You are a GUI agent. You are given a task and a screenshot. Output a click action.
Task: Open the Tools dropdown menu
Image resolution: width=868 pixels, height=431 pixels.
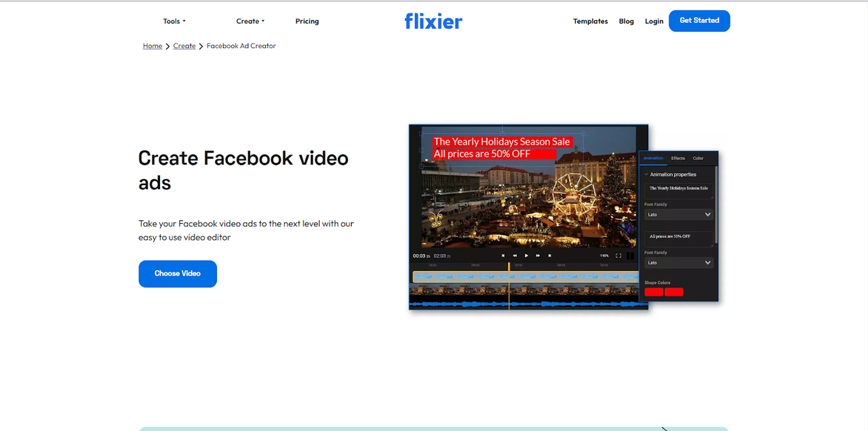coord(174,21)
